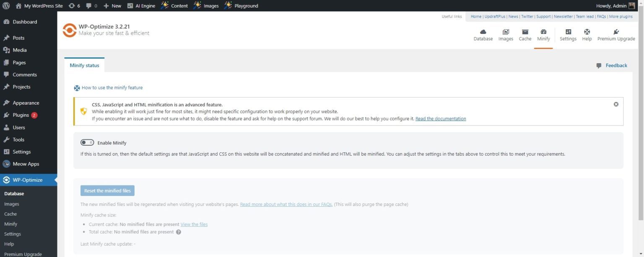Dismiss the minification advanced feature notice

[x=616, y=104]
